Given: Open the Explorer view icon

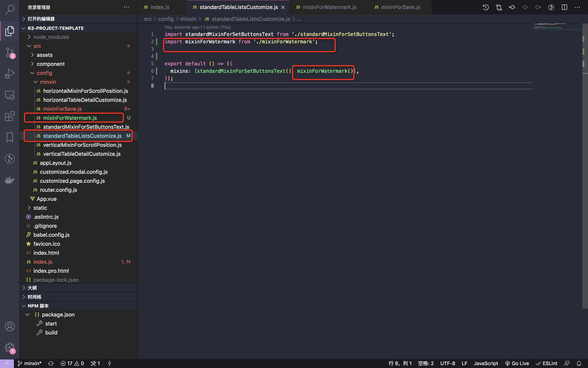Looking at the screenshot, I should pyautogui.click(x=10, y=31).
